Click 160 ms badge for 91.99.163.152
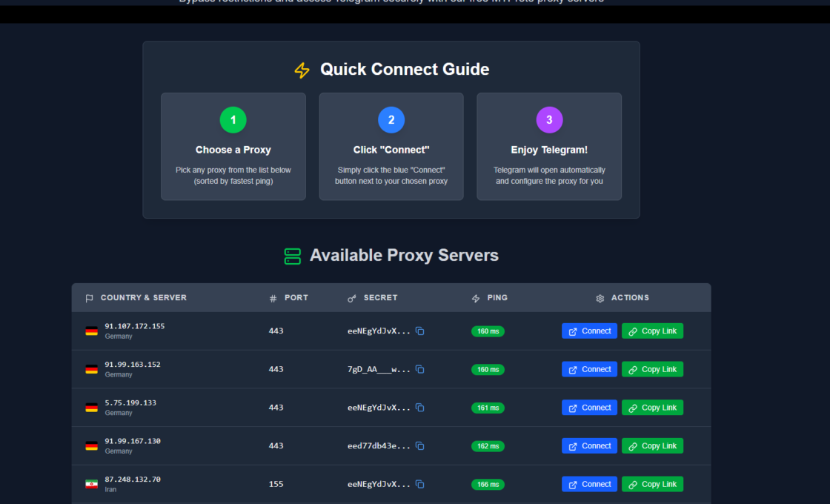 [488, 370]
